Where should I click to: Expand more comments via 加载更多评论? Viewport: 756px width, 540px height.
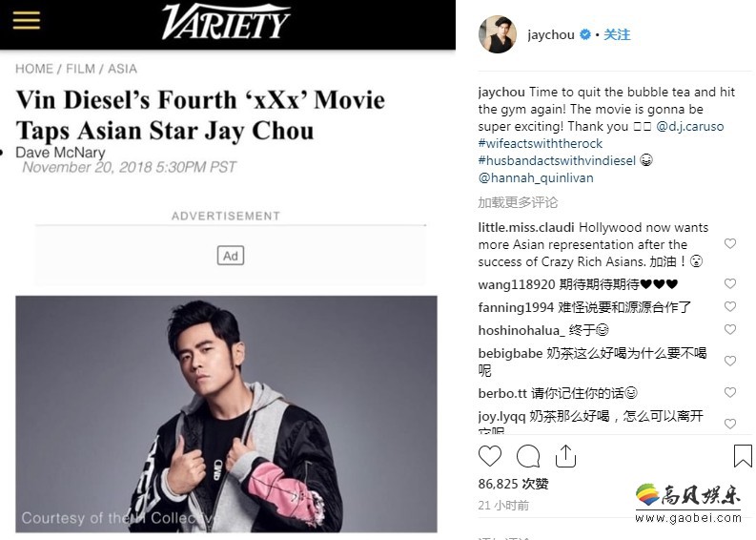[518, 202]
